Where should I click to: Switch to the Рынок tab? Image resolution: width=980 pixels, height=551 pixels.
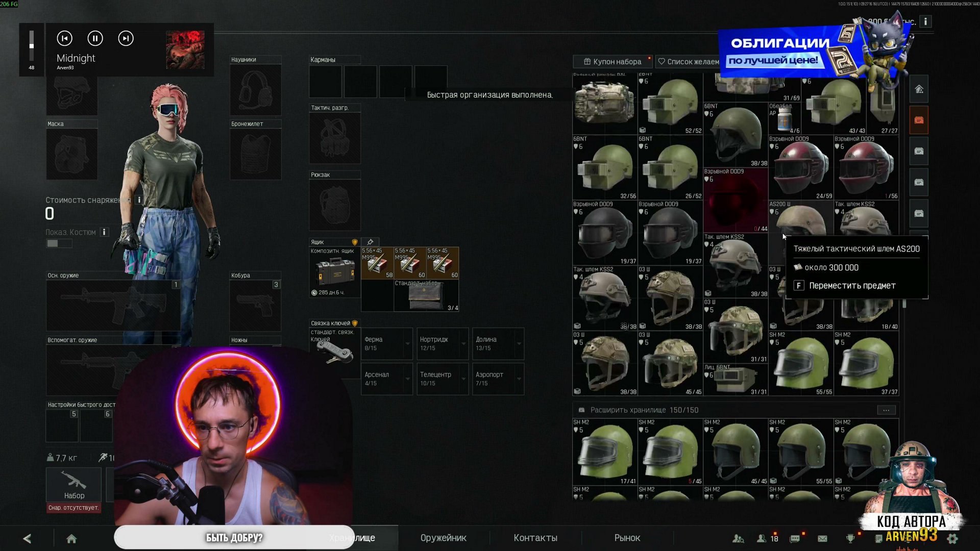[x=627, y=538]
